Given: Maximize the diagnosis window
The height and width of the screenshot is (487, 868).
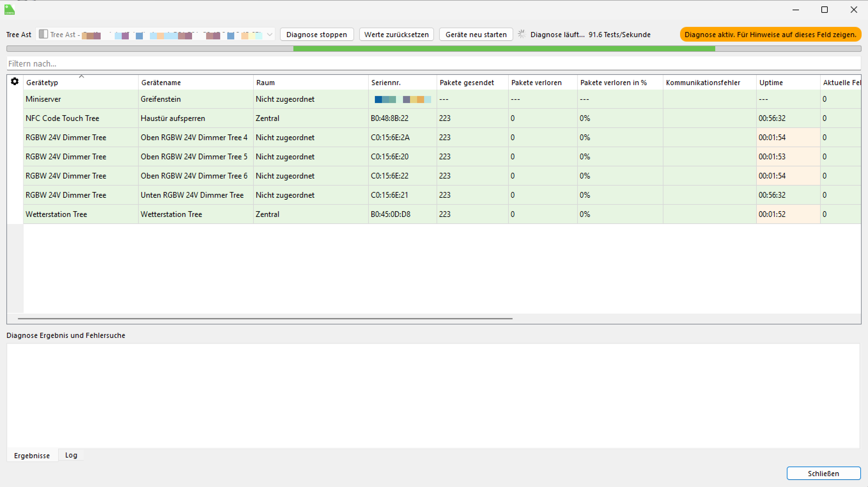Looking at the screenshot, I should click(824, 10).
